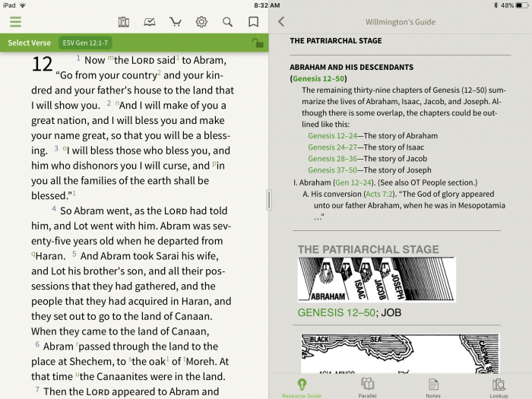Tap the patriarchs illustration image
The width and height of the screenshot is (532, 399).
(x=377, y=279)
